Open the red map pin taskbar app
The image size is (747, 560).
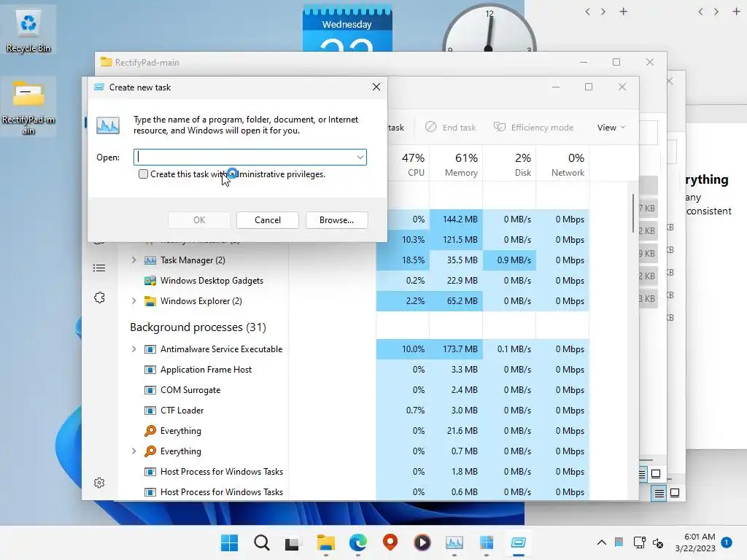click(x=390, y=542)
